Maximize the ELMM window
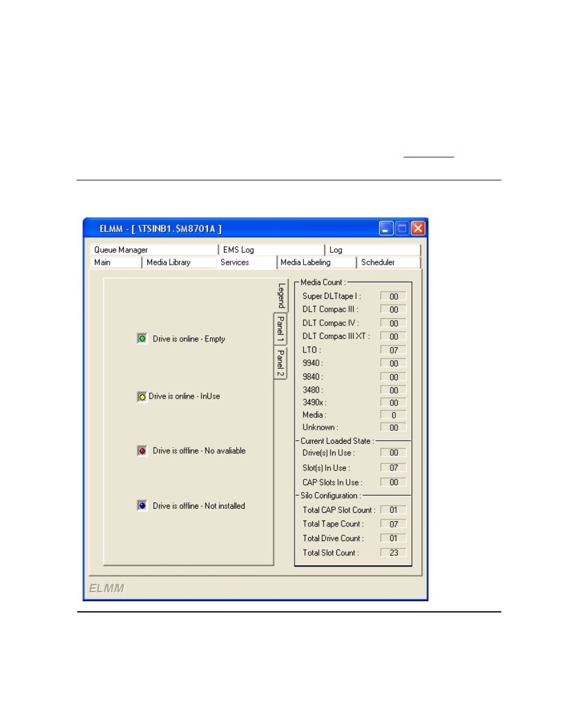This screenshot has height=728, width=562. (402, 229)
